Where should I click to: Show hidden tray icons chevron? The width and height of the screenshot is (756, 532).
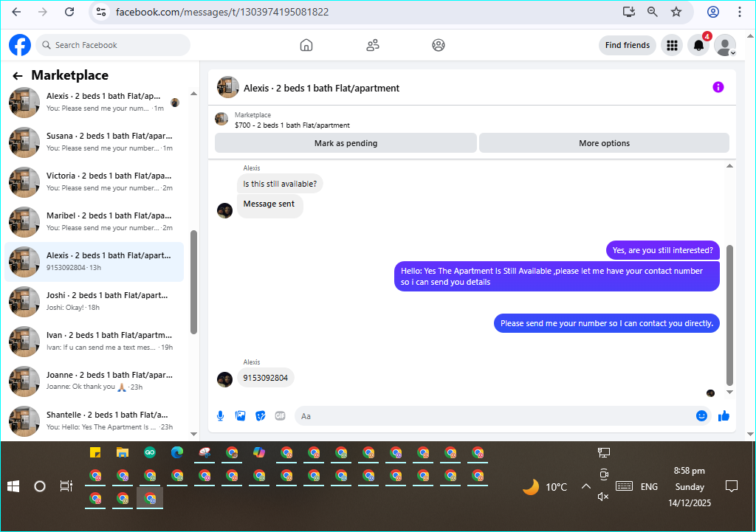(585, 487)
